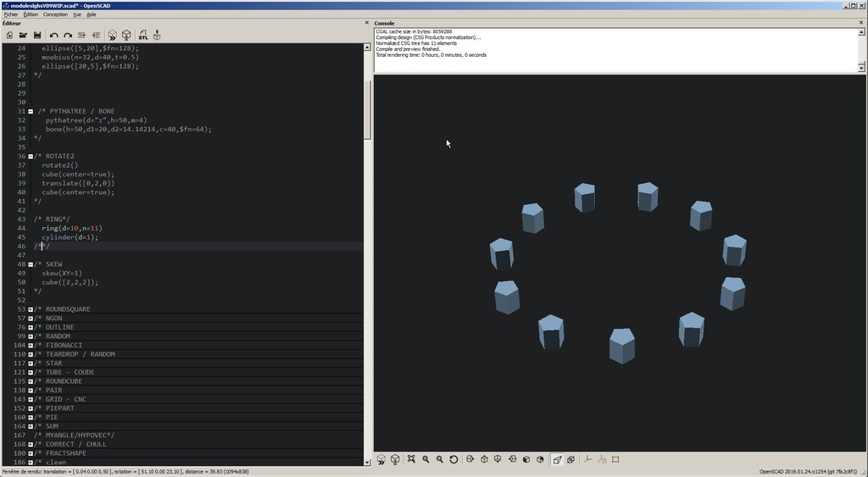Click the editor scrollbar up arrow
Image resolution: width=868 pixels, height=477 pixels.
tap(367, 47)
